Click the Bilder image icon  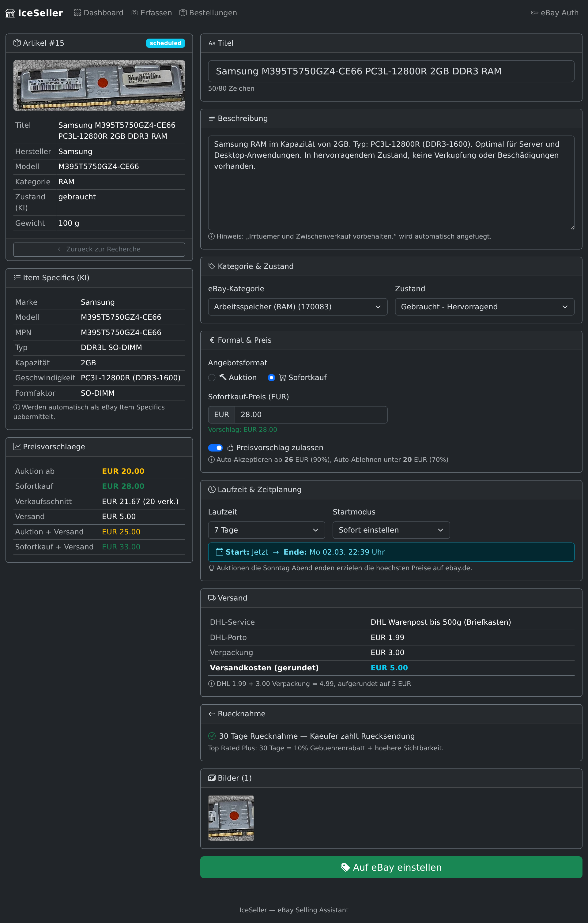tap(212, 778)
